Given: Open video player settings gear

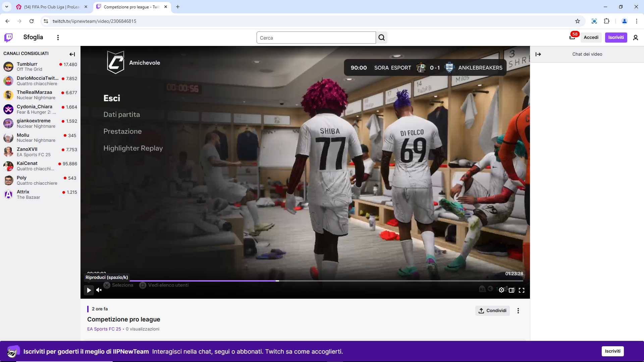Looking at the screenshot, I should pos(501,290).
